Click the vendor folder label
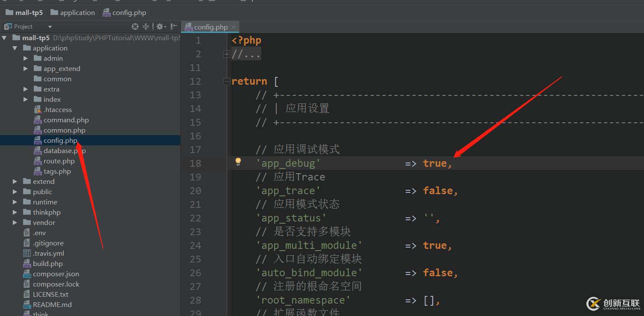644x316 pixels. pos(44,222)
